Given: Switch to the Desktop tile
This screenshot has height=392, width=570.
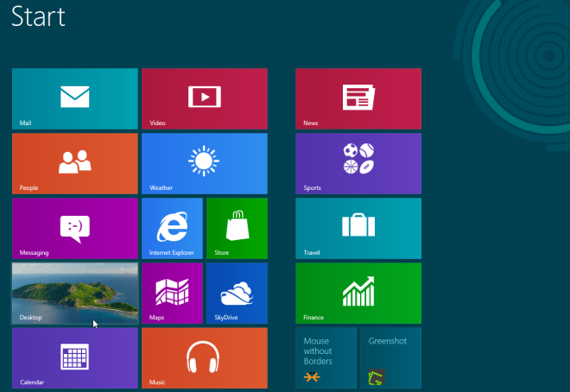Looking at the screenshot, I should tap(75, 294).
